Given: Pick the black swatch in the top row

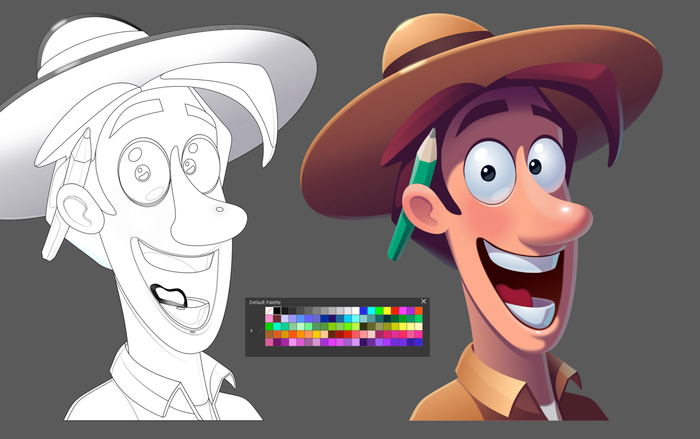Looking at the screenshot, I should click(277, 311).
